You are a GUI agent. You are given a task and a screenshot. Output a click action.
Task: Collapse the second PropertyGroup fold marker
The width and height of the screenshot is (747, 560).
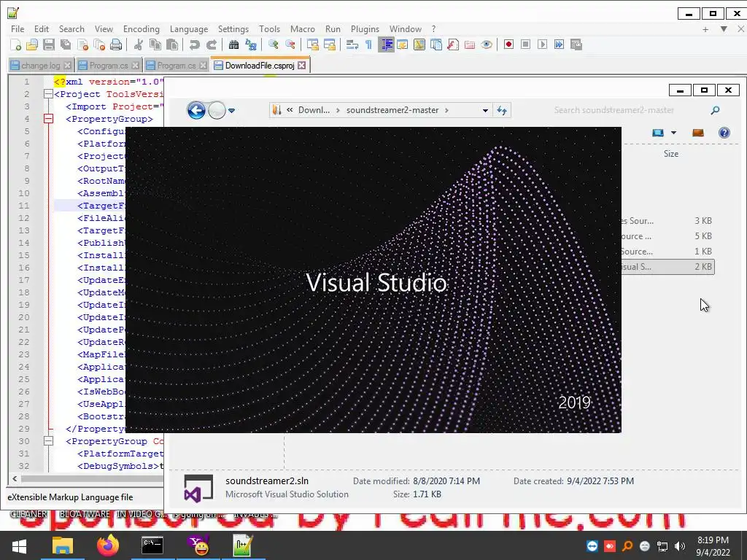click(x=48, y=441)
